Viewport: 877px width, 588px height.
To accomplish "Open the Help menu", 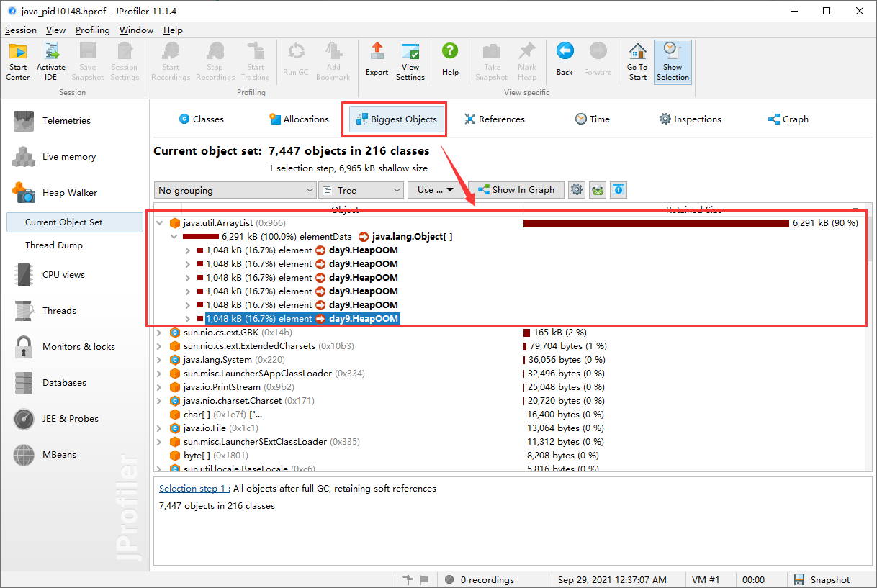I will pyautogui.click(x=173, y=30).
